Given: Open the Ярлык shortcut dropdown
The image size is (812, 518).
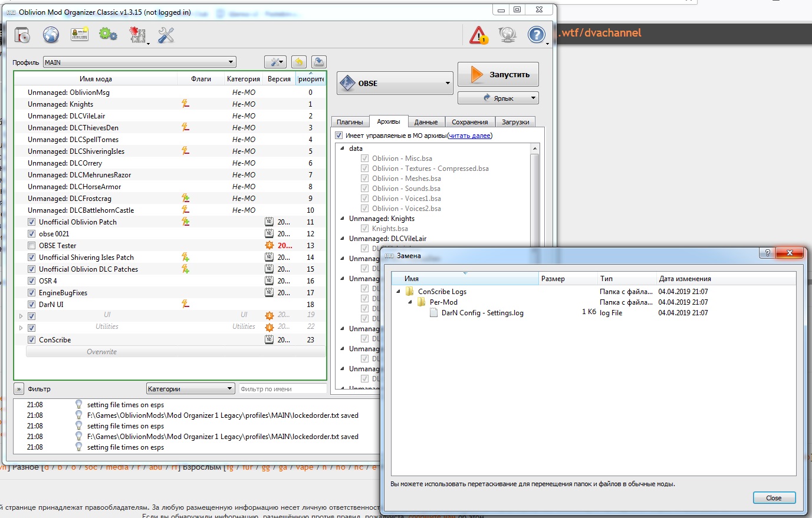Looking at the screenshot, I should [x=498, y=98].
